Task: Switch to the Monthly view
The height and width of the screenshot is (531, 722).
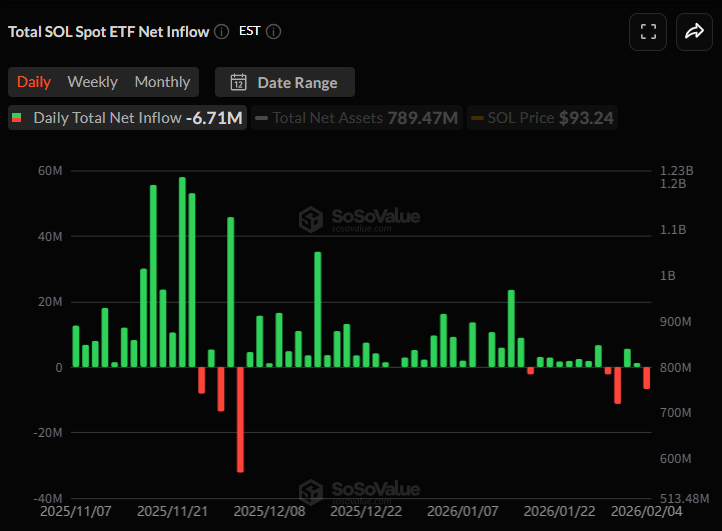Action: click(162, 82)
